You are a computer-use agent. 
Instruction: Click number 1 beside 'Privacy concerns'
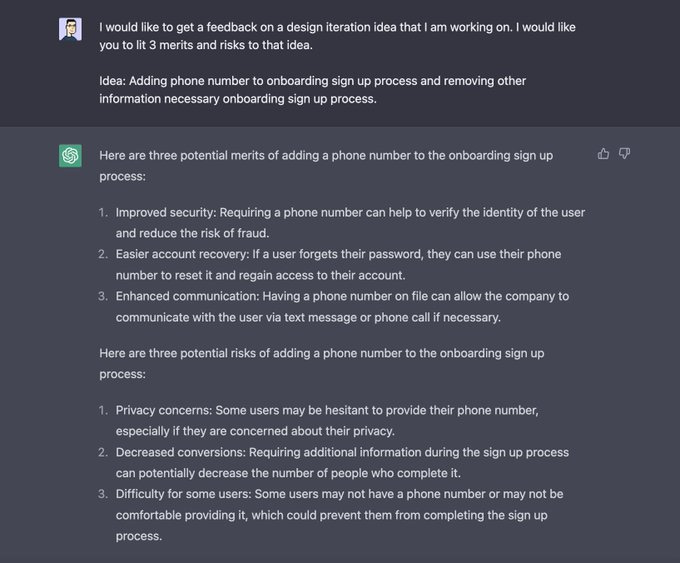tap(103, 410)
